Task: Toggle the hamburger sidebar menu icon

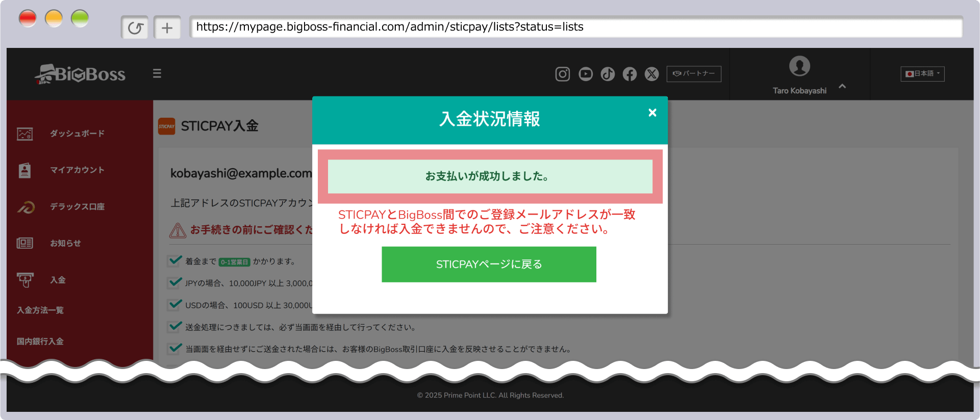Action: click(157, 74)
